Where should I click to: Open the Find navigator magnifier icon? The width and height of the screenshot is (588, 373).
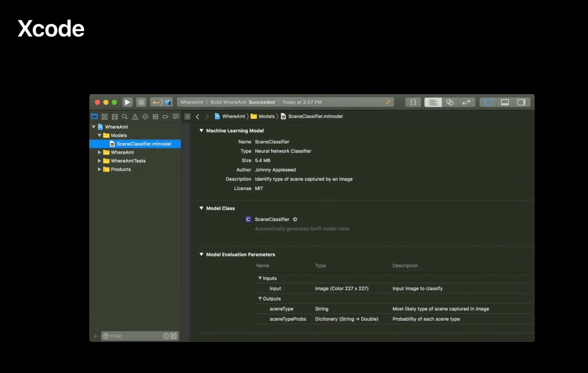coord(125,117)
